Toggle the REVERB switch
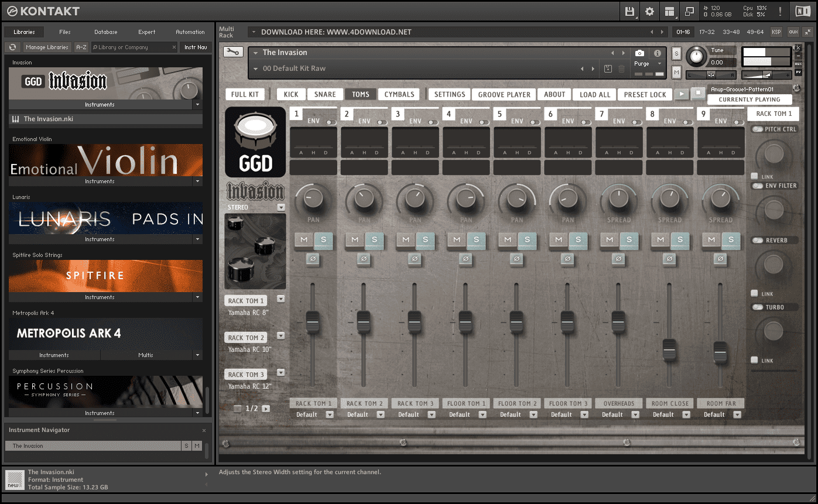The height and width of the screenshot is (504, 818). click(x=758, y=240)
